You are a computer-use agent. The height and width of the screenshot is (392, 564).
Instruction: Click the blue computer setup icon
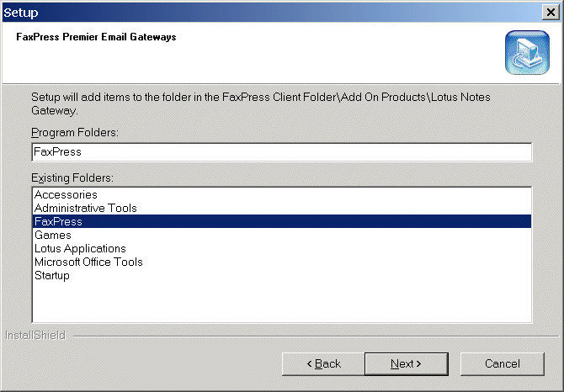click(x=527, y=52)
